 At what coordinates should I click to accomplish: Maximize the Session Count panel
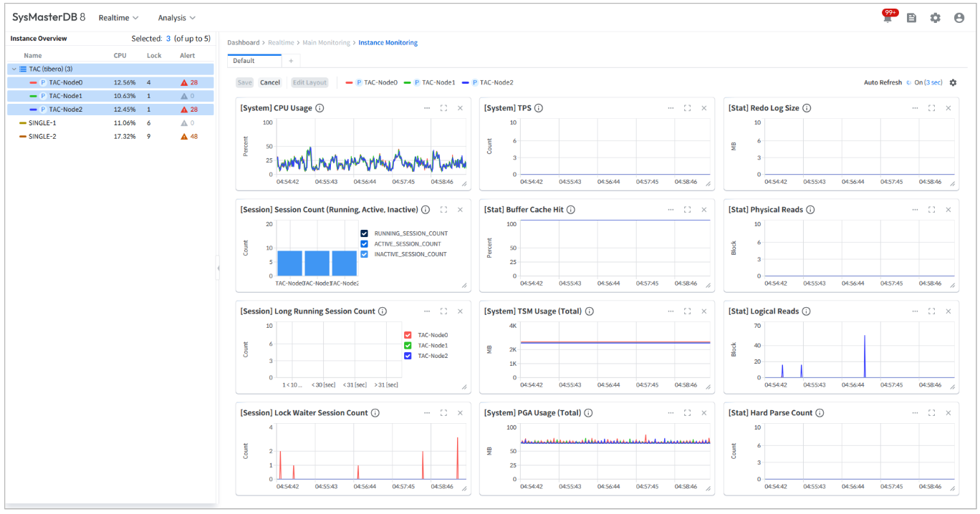443,210
